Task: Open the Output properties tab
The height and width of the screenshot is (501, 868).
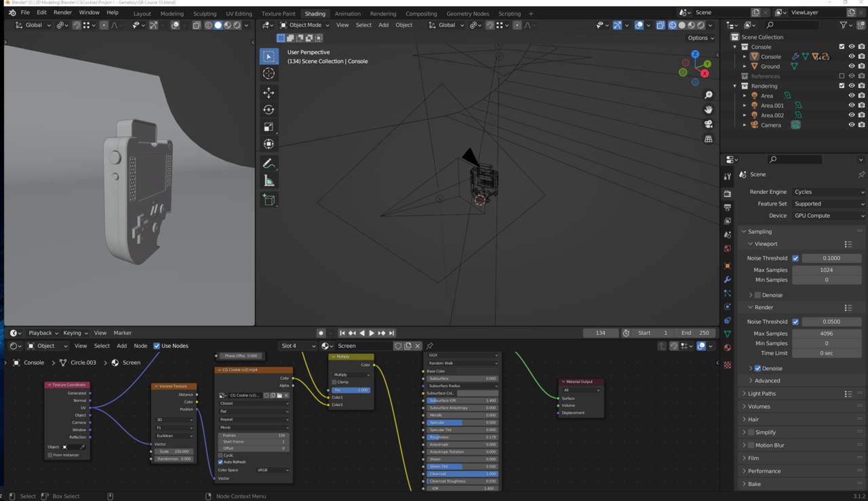Action: (x=728, y=207)
